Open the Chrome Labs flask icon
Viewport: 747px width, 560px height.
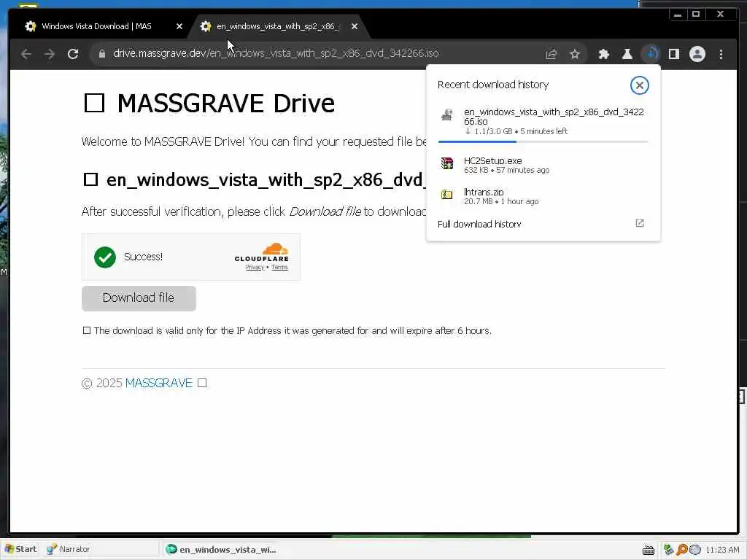[627, 54]
